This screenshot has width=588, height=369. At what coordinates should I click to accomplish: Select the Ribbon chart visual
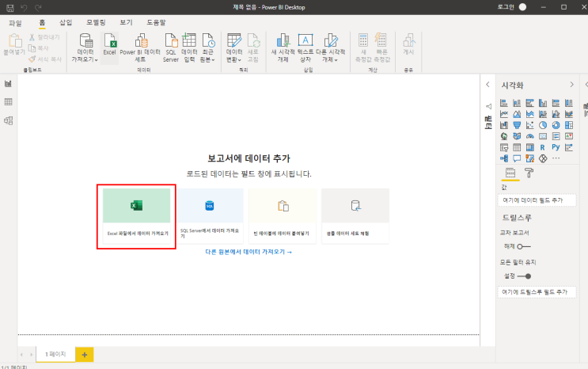[x=569, y=114]
